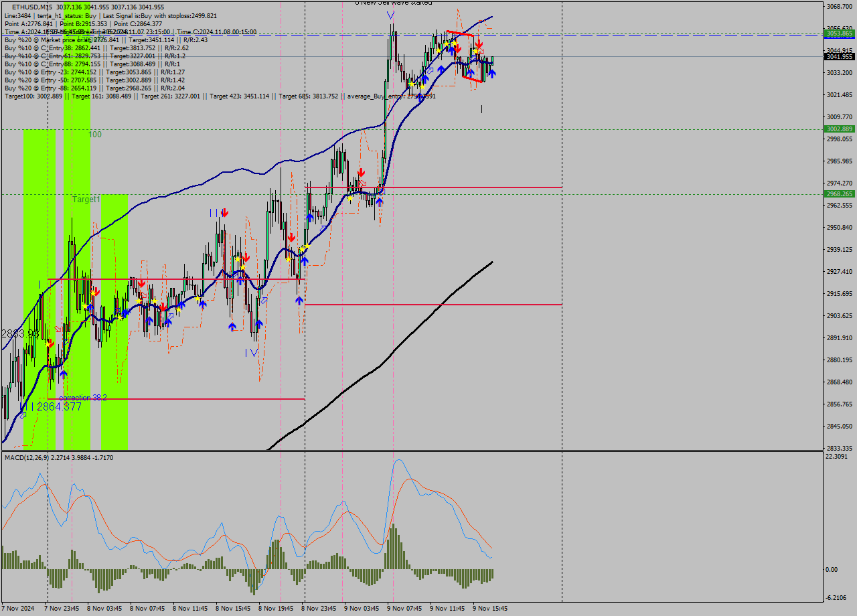The width and height of the screenshot is (857, 616).
Task: Click the Target100: 3002.889 summary line
Action: (x=220, y=96)
